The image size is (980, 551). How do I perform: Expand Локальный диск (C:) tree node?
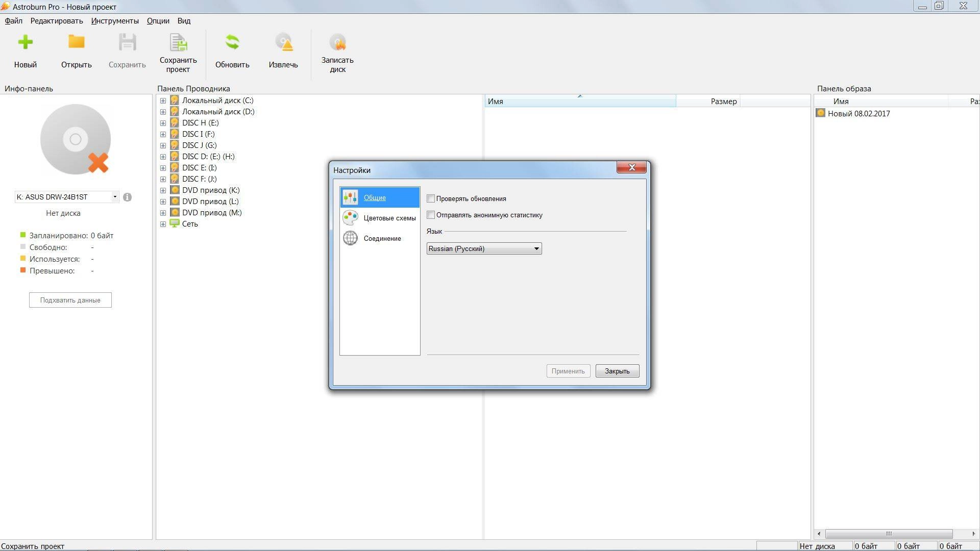[x=163, y=101]
